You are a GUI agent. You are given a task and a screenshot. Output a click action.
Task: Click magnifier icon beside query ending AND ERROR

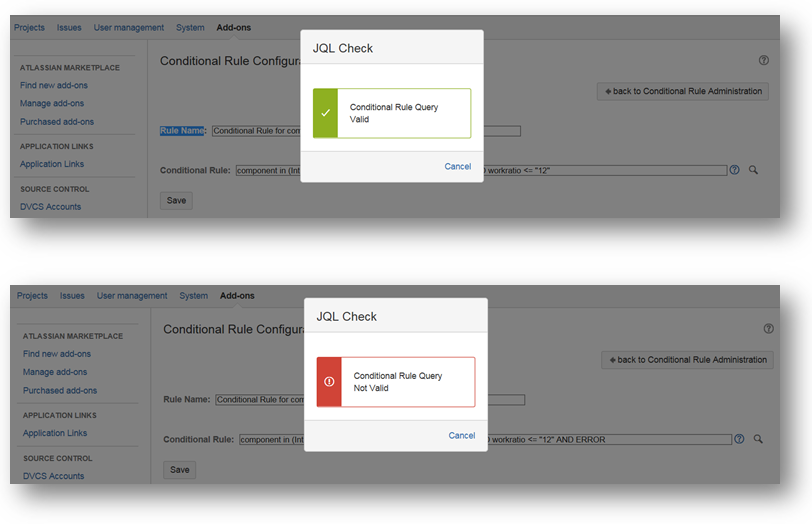(x=758, y=439)
